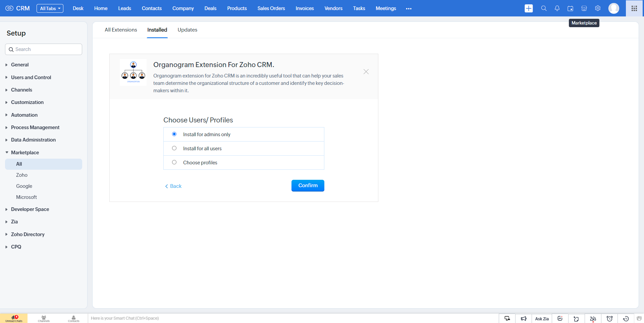The image size is (644, 323).
Task: Expand the Customization section
Action: click(27, 102)
